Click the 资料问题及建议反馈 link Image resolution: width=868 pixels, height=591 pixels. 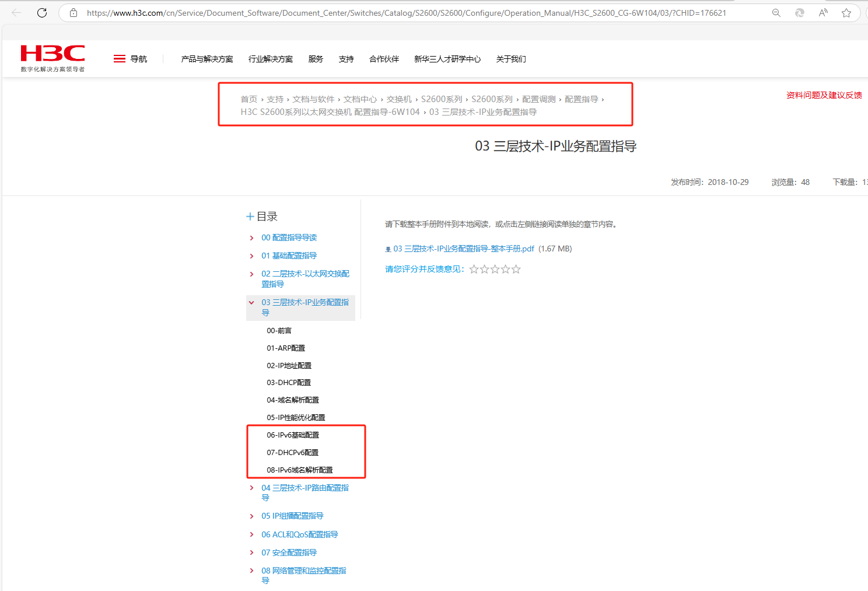[x=824, y=95]
